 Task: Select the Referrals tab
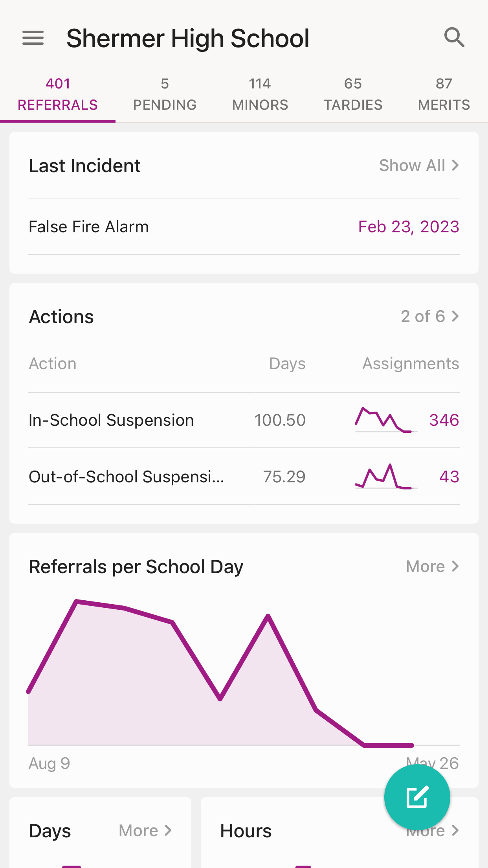click(x=58, y=94)
